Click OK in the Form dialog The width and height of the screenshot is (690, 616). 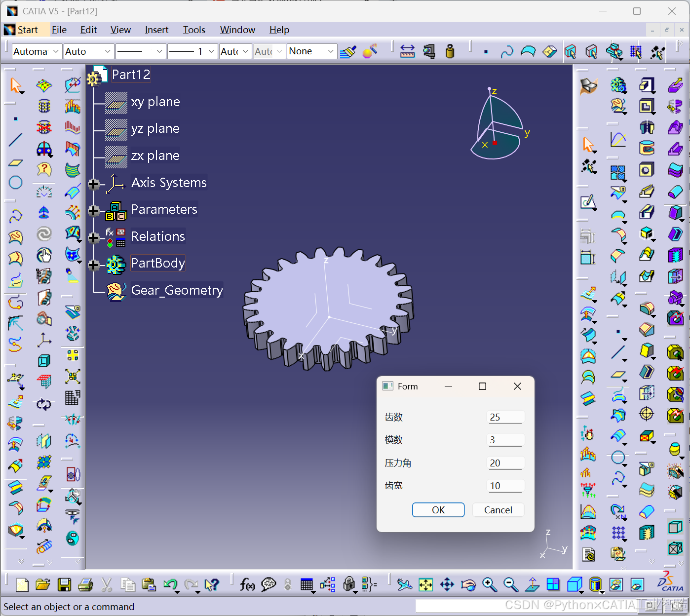[438, 510]
